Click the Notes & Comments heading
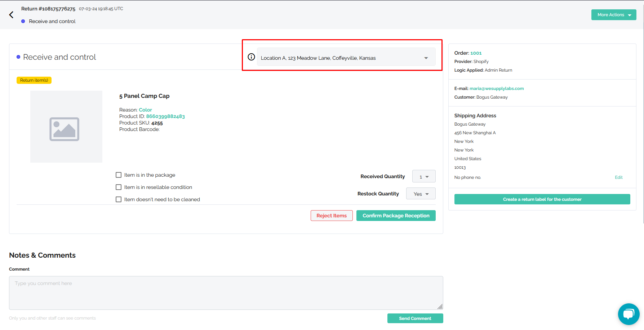Viewport: 644px width, 330px height. point(42,255)
